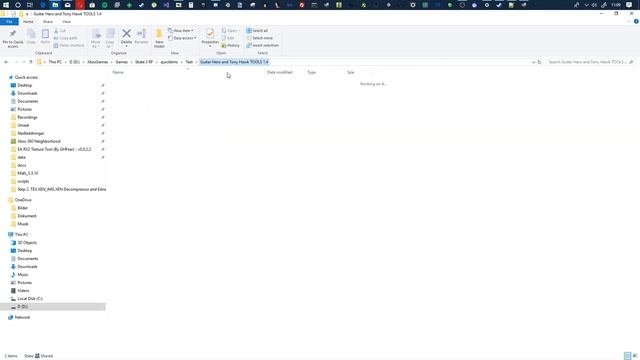Sort by Date modified column header

coord(280,72)
